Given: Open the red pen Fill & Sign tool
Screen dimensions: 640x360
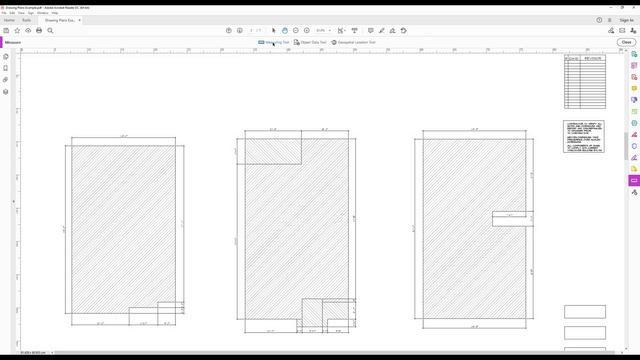Looking at the screenshot, I should (x=634, y=134).
